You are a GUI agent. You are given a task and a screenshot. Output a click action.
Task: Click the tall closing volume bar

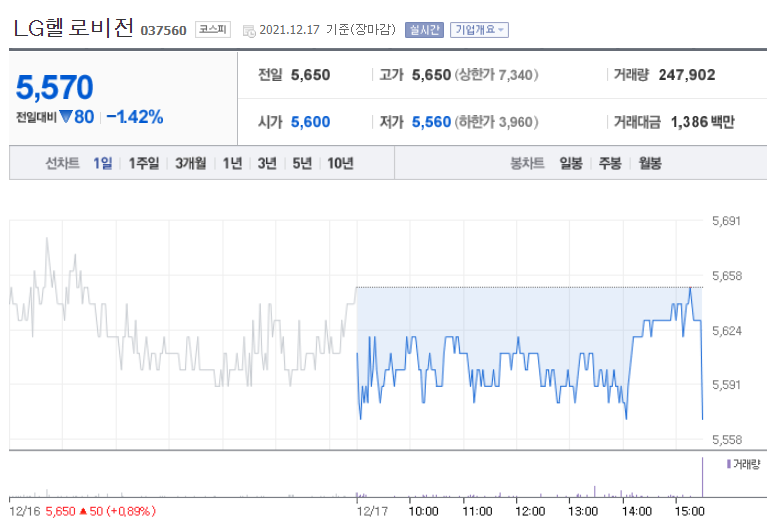pyautogui.click(x=702, y=477)
